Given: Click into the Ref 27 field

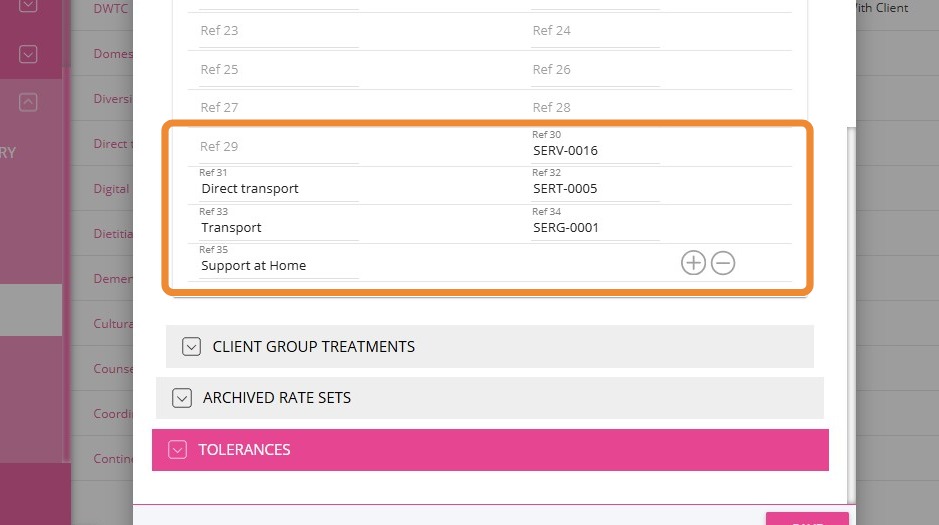Looking at the screenshot, I should tap(278, 108).
